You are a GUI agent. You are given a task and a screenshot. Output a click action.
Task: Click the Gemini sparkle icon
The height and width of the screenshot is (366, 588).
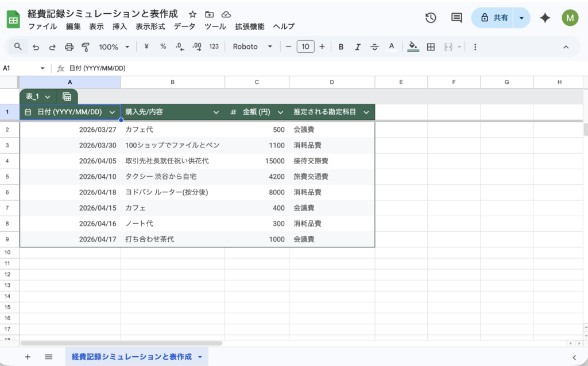545,18
